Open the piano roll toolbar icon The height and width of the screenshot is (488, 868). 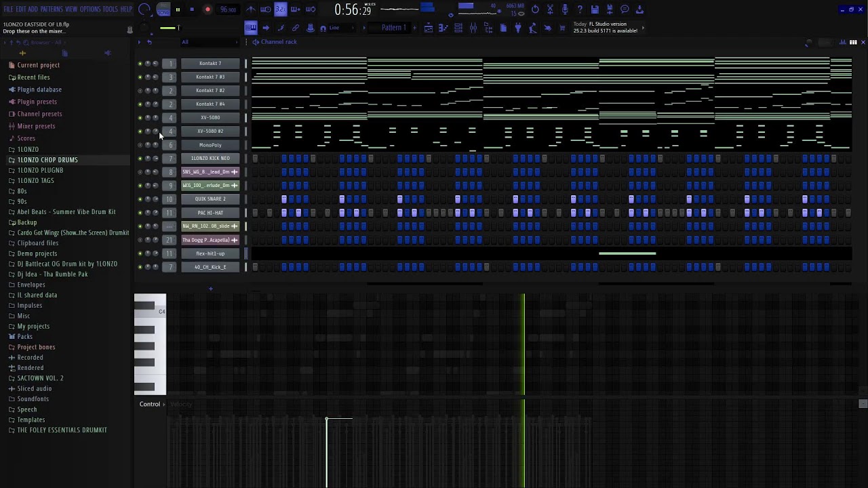[x=443, y=28]
